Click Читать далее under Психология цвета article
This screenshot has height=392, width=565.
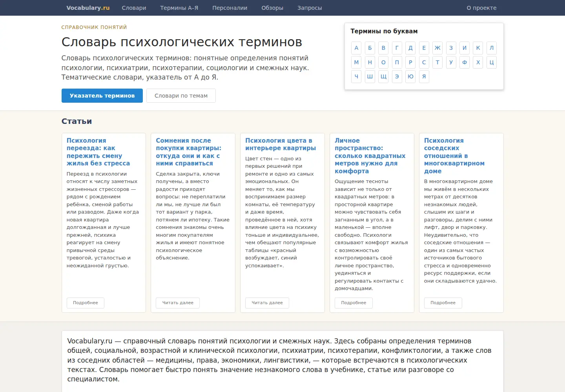click(x=267, y=303)
